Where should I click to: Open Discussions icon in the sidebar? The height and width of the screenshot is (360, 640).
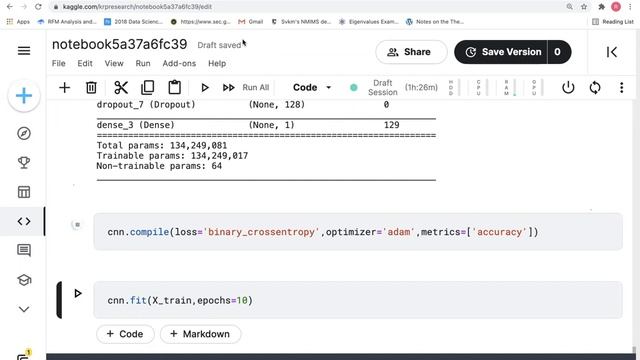(24, 250)
